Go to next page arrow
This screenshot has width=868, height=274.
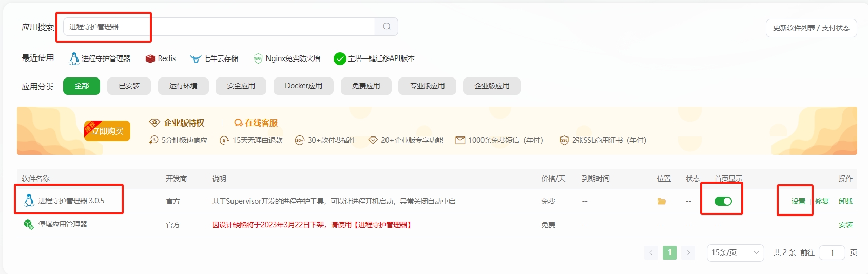(x=688, y=252)
